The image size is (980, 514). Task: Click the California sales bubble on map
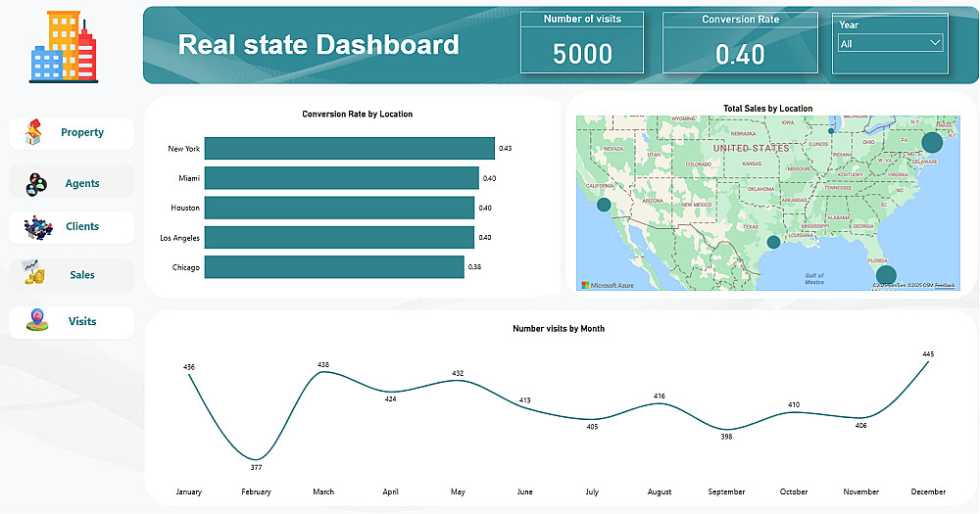pos(604,205)
